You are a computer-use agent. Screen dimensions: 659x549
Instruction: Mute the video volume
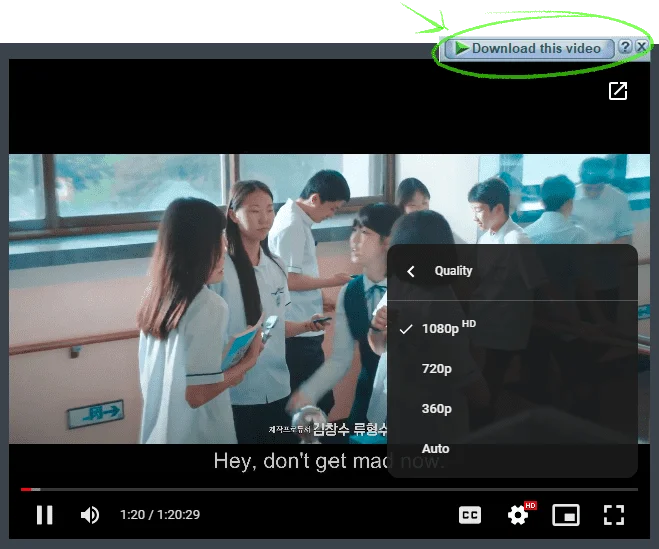pos(90,515)
